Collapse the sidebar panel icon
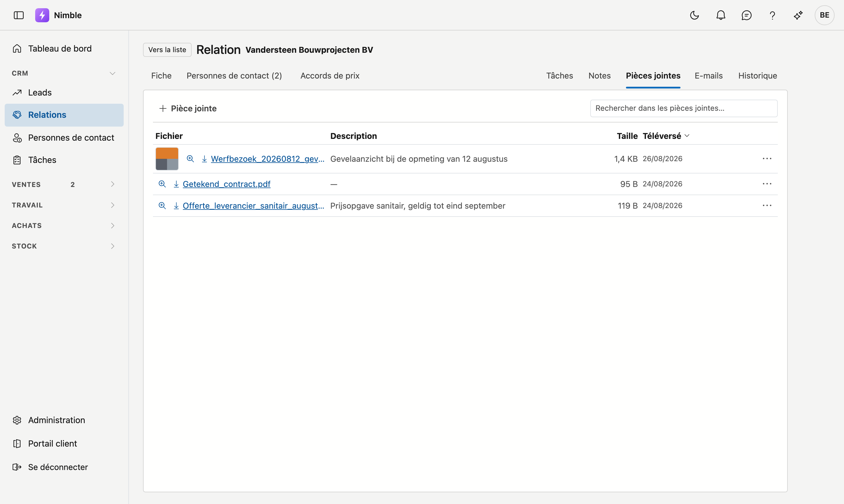The width and height of the screenshot is (844, 504). (19, 15)
